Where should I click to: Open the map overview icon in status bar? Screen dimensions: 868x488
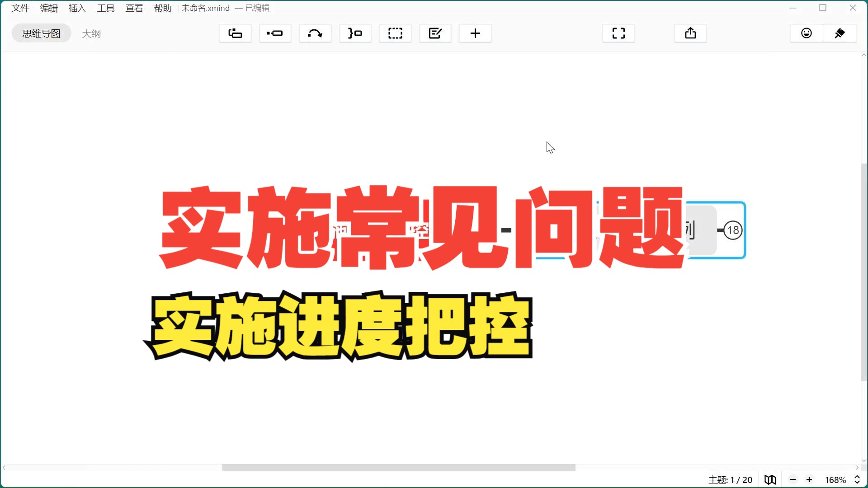770,480
